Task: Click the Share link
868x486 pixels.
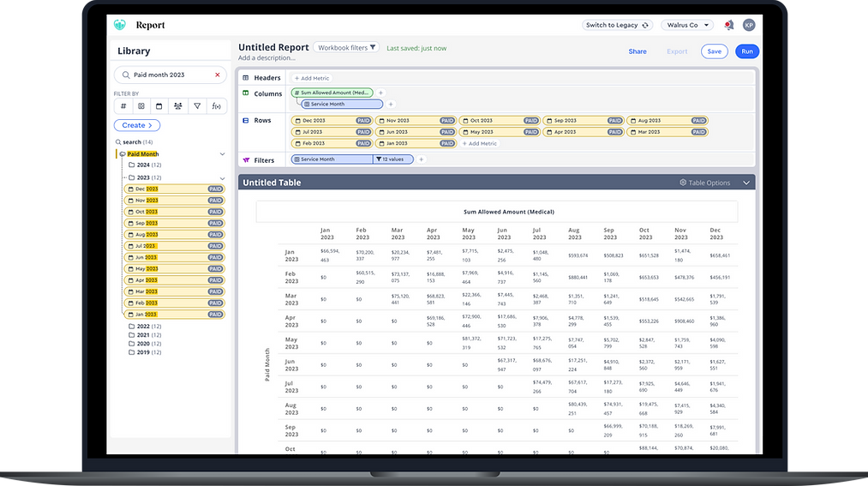Action: [x=638, y=51]
